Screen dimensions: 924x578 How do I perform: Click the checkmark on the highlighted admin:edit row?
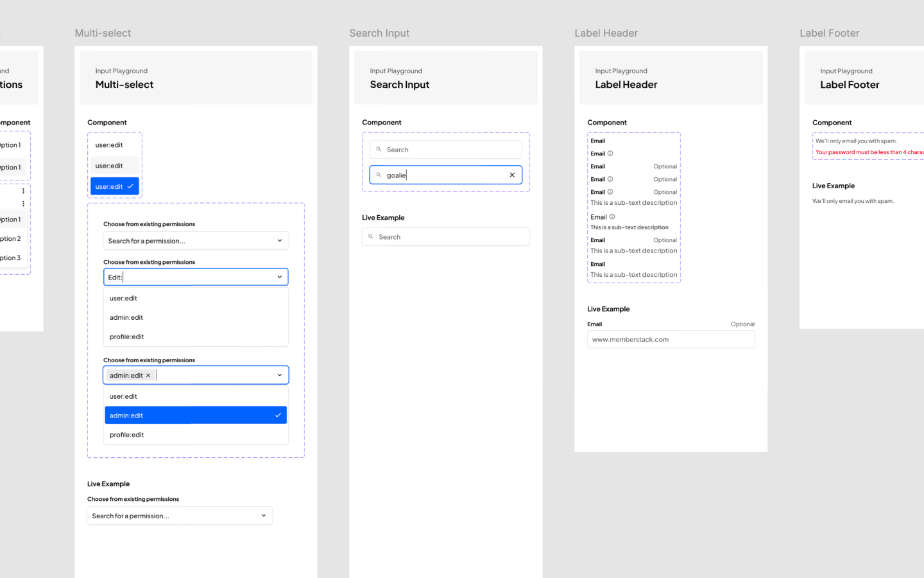point(278,415)
